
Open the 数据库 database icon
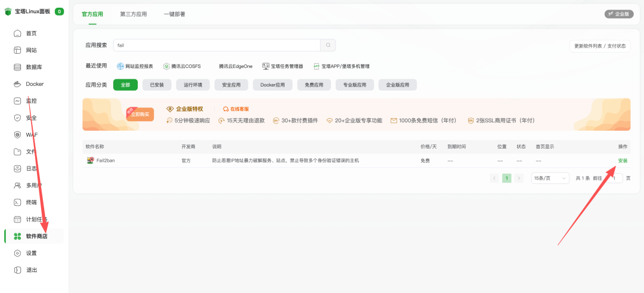17,67
